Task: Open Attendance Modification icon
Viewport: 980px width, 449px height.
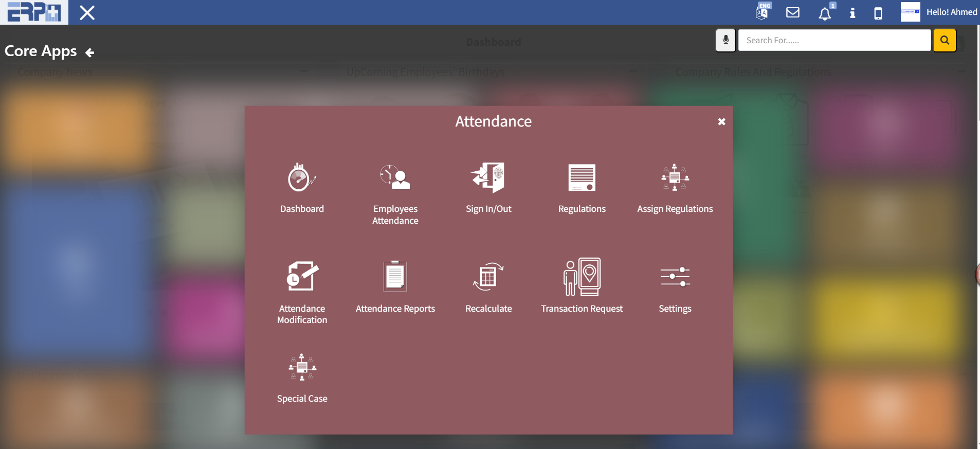Action: point(302,277)
